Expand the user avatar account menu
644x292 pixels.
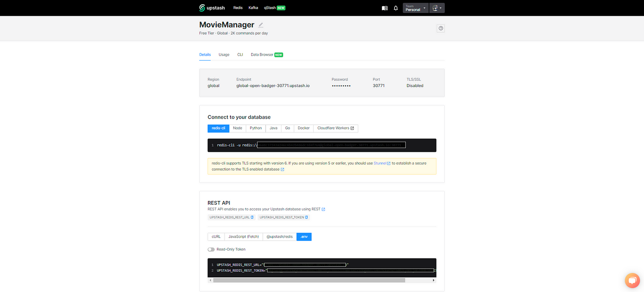point(437,8)
